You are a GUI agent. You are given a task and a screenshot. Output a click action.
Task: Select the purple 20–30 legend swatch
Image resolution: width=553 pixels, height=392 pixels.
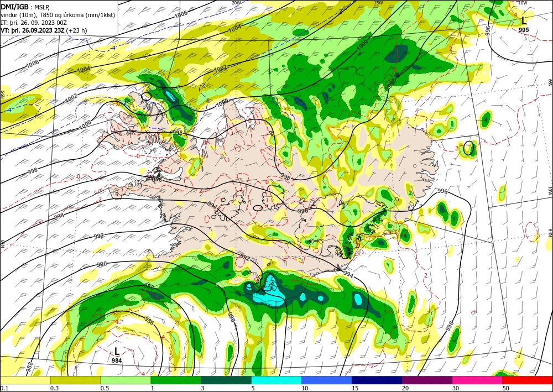pos(427,380)
